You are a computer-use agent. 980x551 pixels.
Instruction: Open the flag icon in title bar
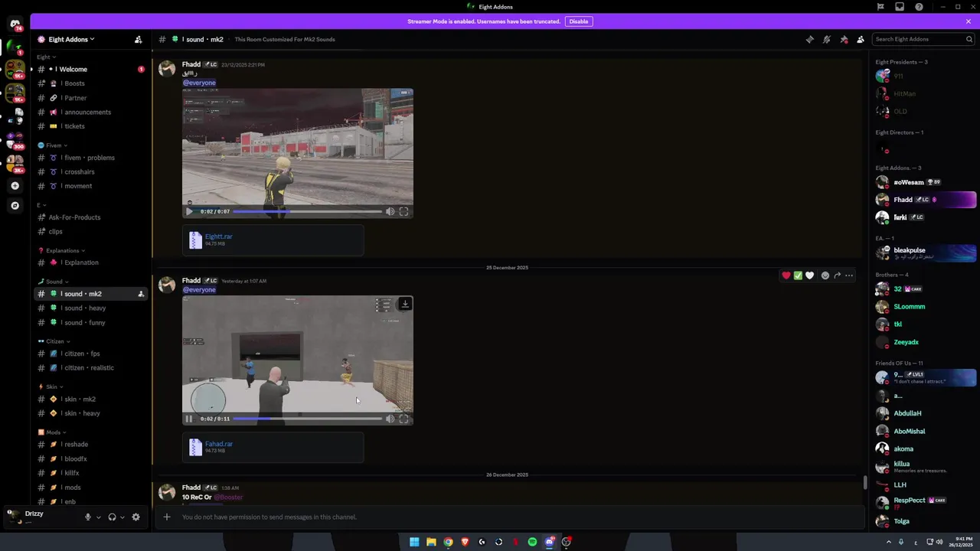click(x=880, y=7)
